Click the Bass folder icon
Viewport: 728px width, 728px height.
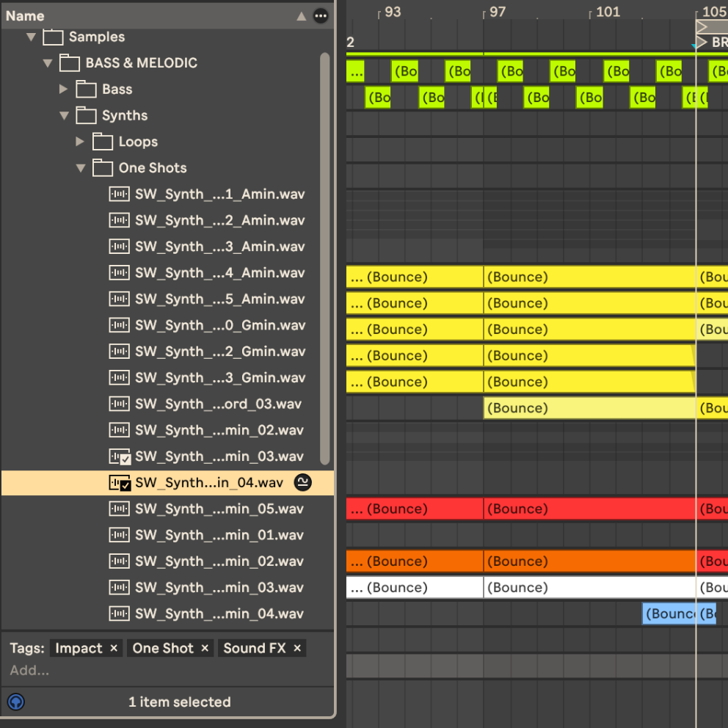(x=87, y=90)
